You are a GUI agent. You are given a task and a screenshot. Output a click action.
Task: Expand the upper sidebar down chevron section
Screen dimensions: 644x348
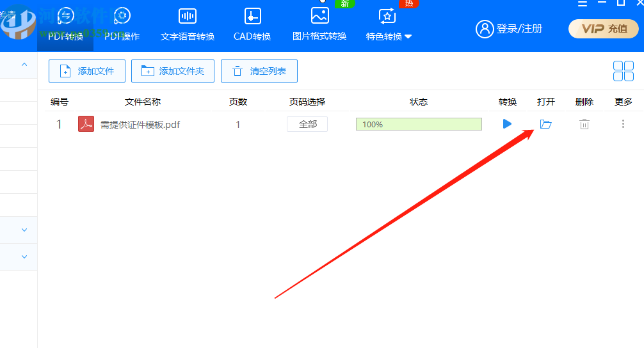point(24,230)
